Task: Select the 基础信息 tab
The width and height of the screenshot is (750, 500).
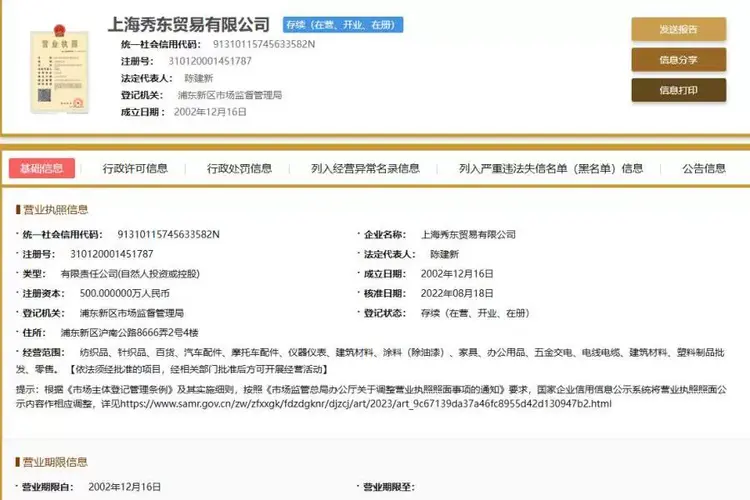Action: (x=42, y=168)
